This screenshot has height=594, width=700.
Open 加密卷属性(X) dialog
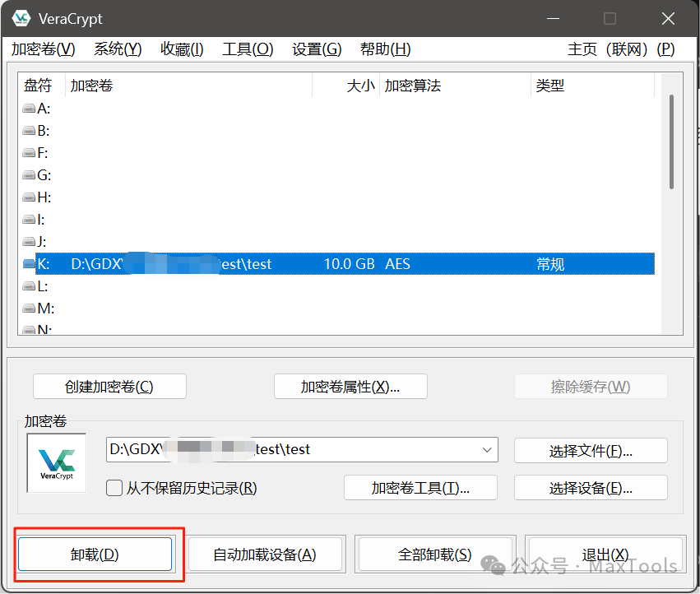tap(350, 387)
